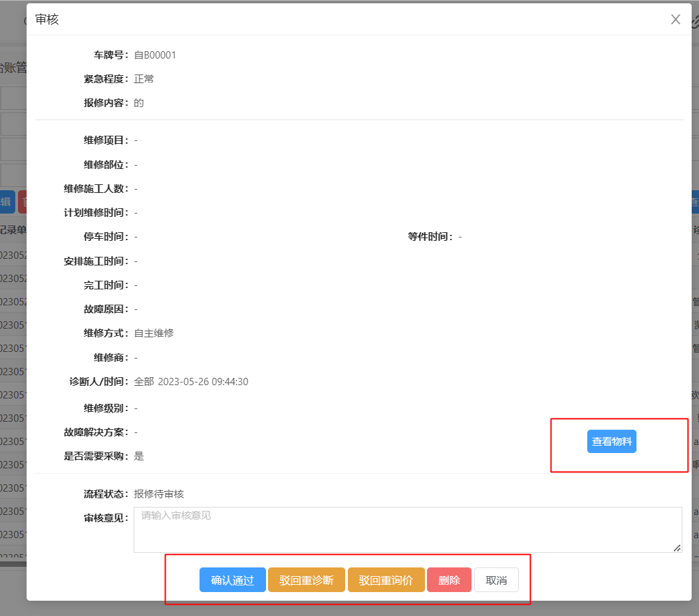Click the 审核 dialog title

pos(47,19)
